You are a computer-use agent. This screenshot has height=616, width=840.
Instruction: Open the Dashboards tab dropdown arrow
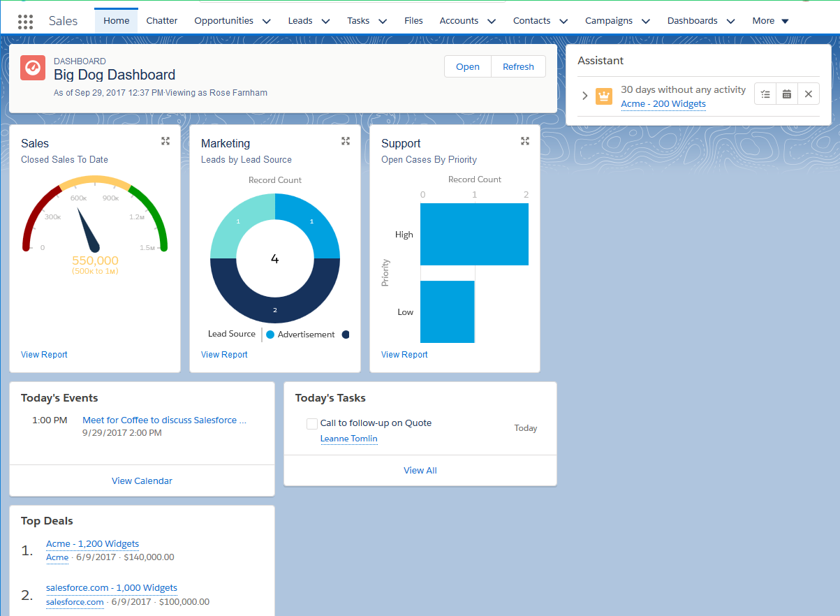click(x=730, y=22)
